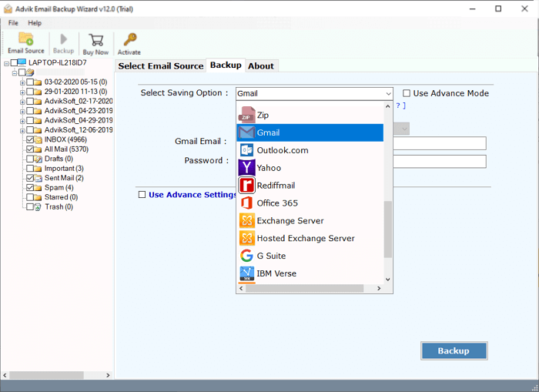Switch to the About tab
Image resolution: width=539 pixels, height=392 pixels.
coord(261,66)
